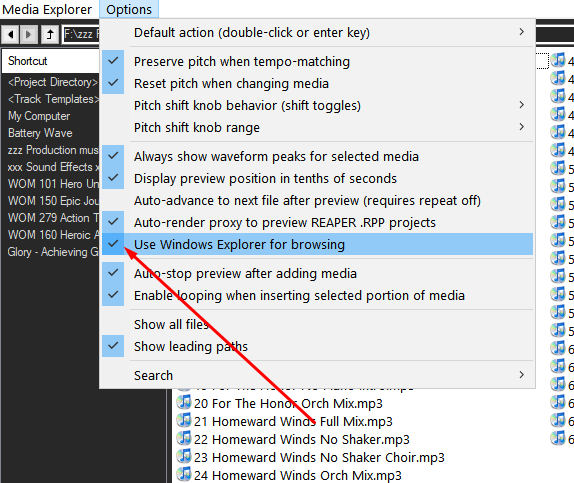
Task: Toggle Preserve pitch when tempo-matching
Action: tap(317, 62)
